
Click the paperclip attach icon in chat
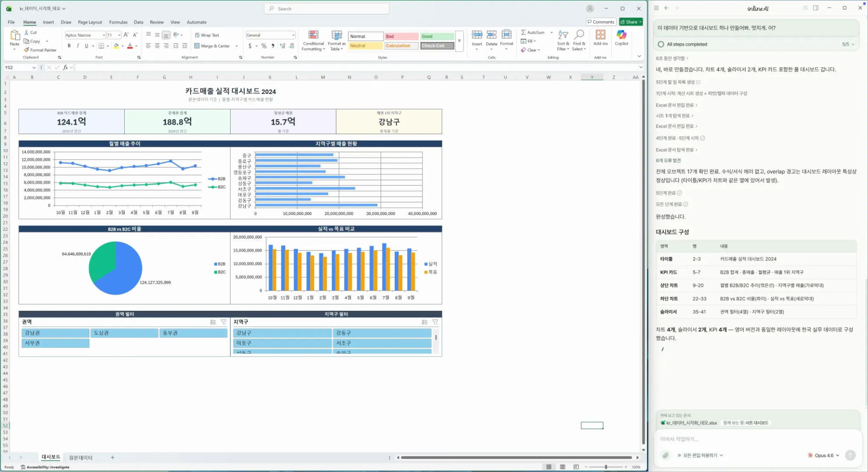pyautogui.click(x=665, y=455)
